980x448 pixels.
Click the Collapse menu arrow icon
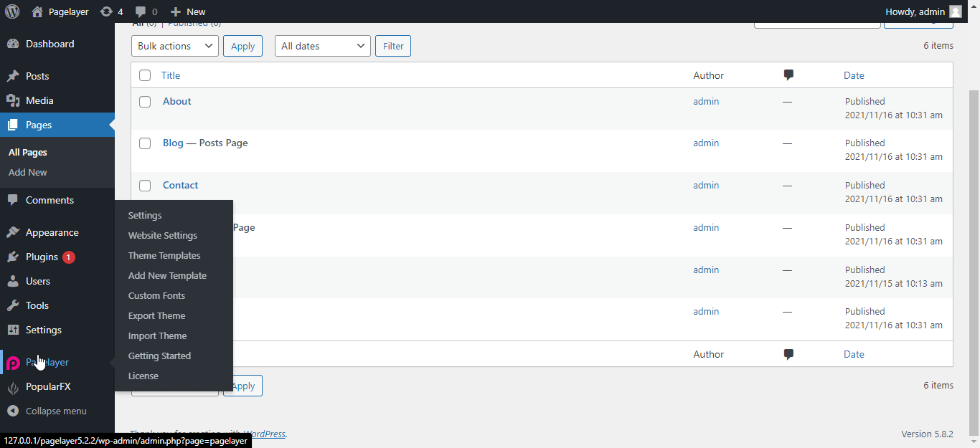point(13,411)
